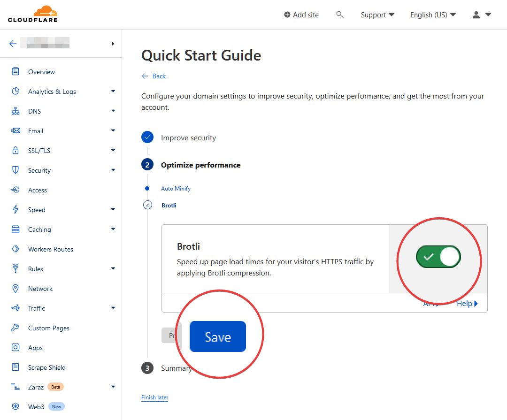This screenshot has height=420, width=507.
Task: Click the Web3 New badge label
Action: [x=57, y=407]
